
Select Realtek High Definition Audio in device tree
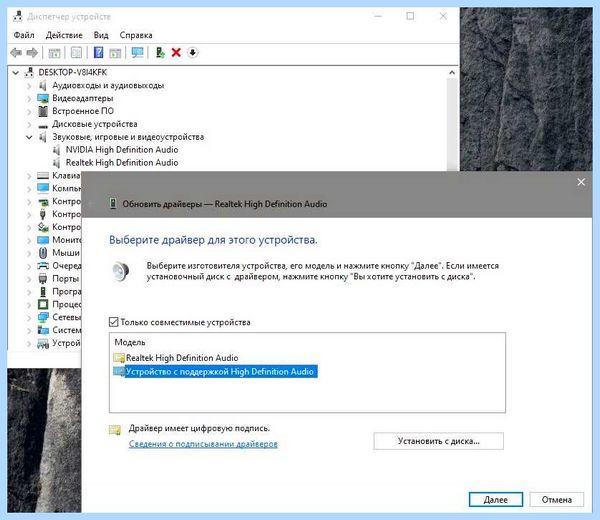click(x=122, y=163)
